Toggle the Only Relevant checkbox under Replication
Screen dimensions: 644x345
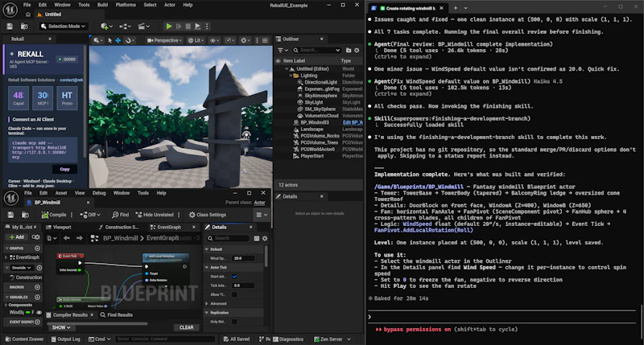(x=234, y=322)
